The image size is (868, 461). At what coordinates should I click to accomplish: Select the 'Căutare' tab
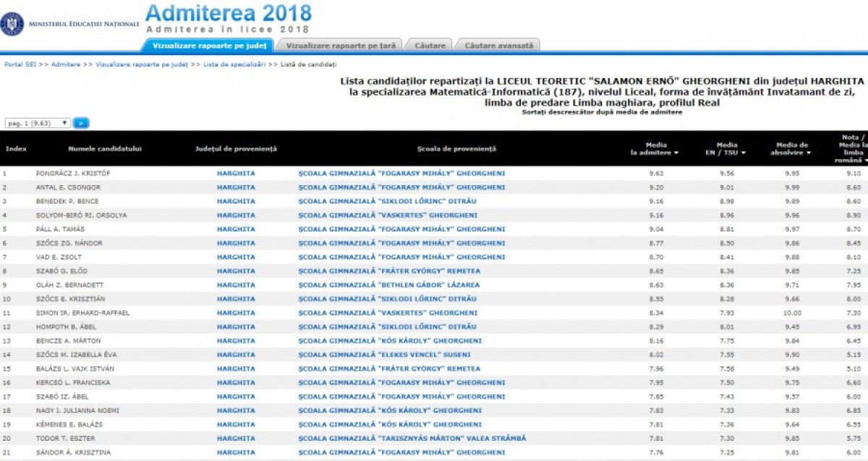[430, 43]
